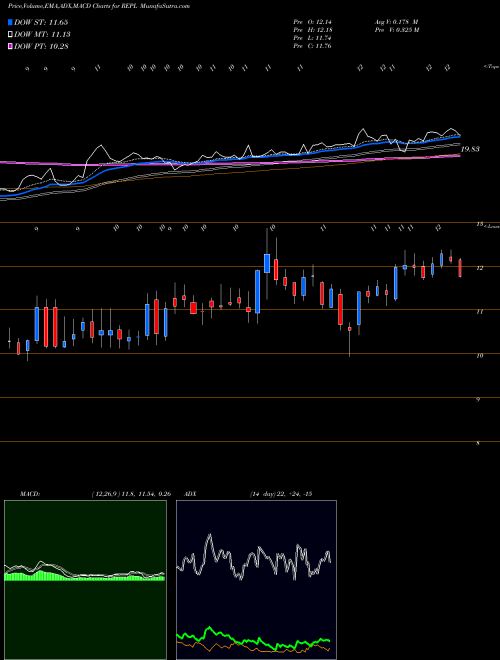Click the '<Tops' label at right edge
Viewport: 500px width, 660px height.
491,67
